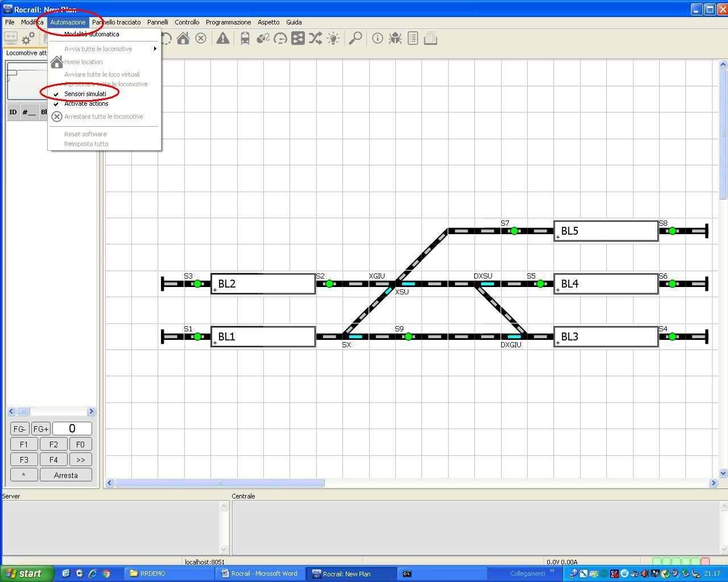Image resolution: width=728 pixels, height=582 pixels.
Task: Click sensor S3 green dot
Action: tap(197, 284)
